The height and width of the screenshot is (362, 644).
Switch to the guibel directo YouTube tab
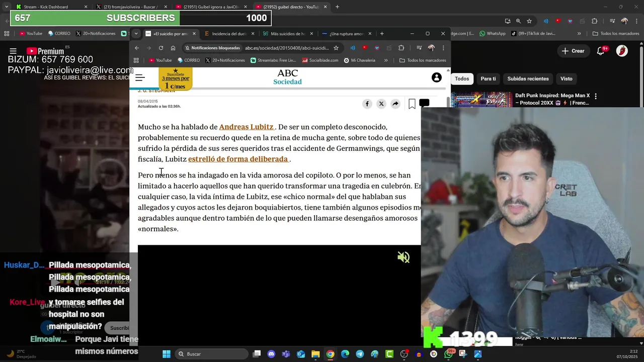point(291,7)
